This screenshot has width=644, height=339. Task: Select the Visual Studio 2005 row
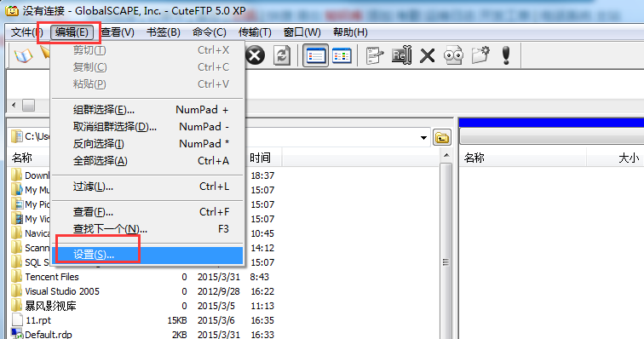[x=141, y=291]
